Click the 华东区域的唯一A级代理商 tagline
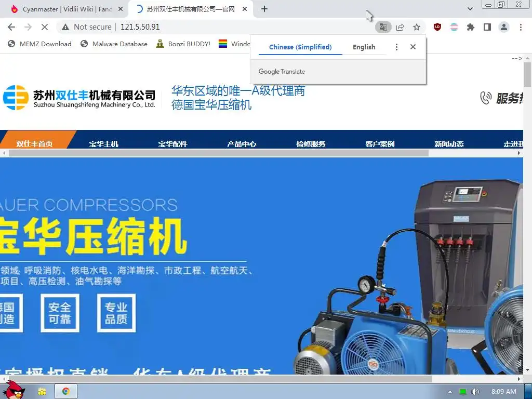 238,90
